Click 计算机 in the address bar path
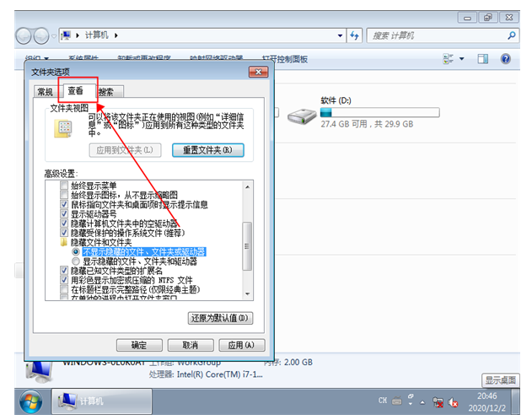This screenshot has width=532, height=420. pos(96,35)
